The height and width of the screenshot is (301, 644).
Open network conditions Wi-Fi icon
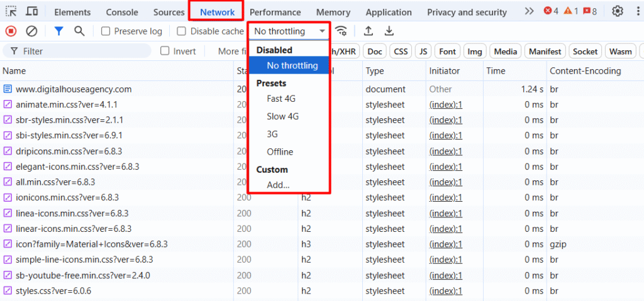341,31
